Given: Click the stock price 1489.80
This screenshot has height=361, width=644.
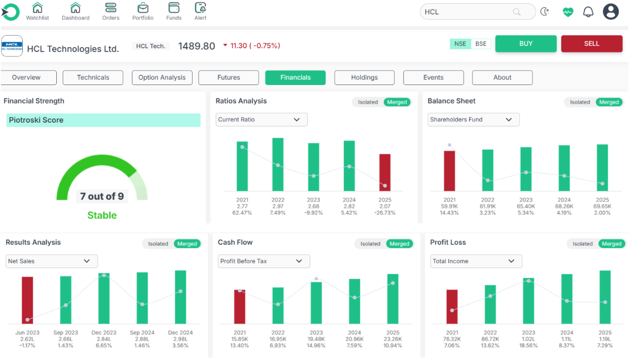Looking at the screenshot, I should point(197,46).
